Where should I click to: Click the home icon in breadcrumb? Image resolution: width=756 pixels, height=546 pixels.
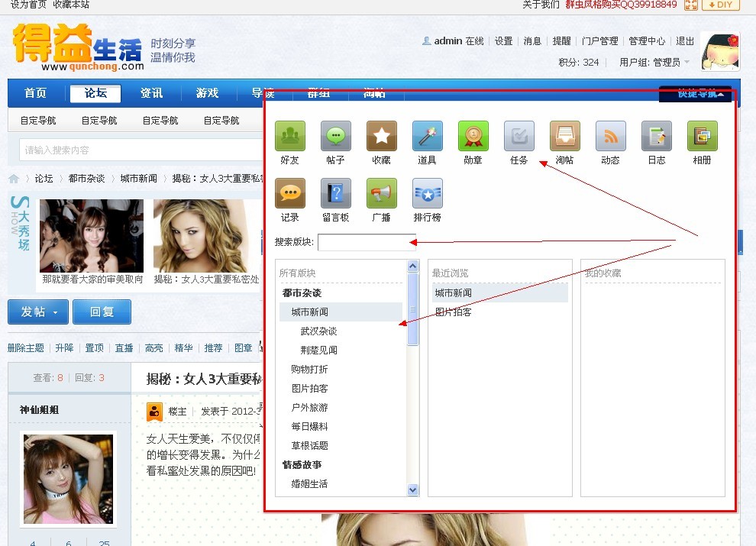pos(14,179)
